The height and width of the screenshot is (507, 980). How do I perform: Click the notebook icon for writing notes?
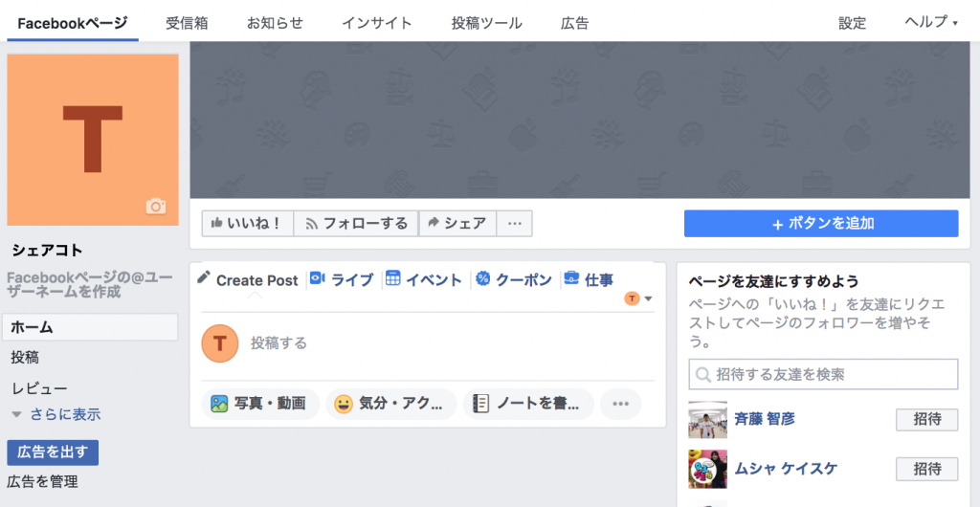pos(480,404)
